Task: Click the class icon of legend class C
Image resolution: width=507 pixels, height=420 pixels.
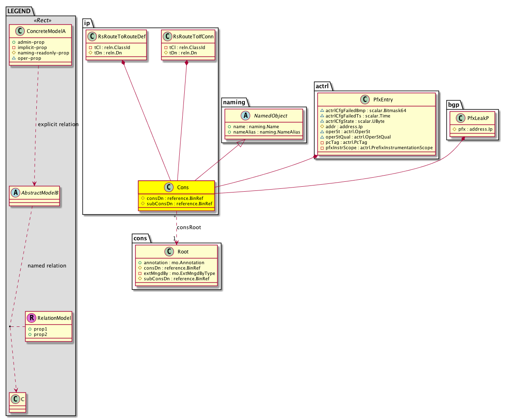Action: point(15,399)
